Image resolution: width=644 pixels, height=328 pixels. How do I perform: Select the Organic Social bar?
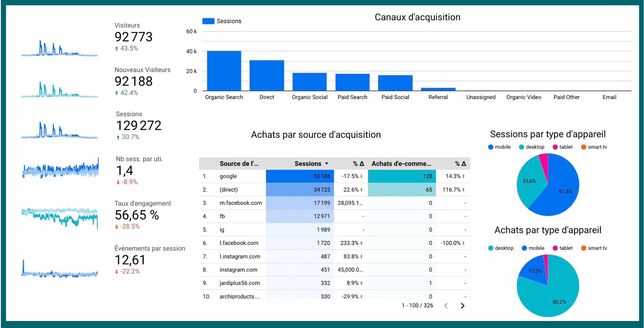(x=310, y=82)
